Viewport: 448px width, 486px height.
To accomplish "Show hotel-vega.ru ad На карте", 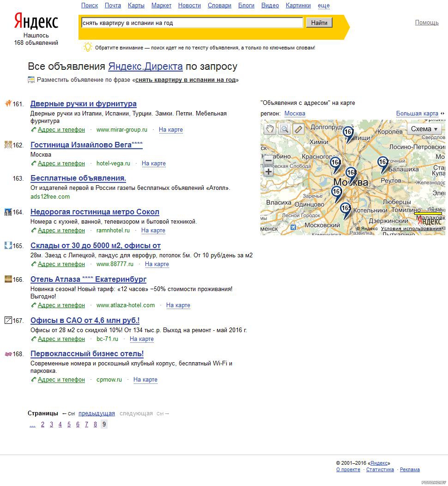I will (154, 164).
